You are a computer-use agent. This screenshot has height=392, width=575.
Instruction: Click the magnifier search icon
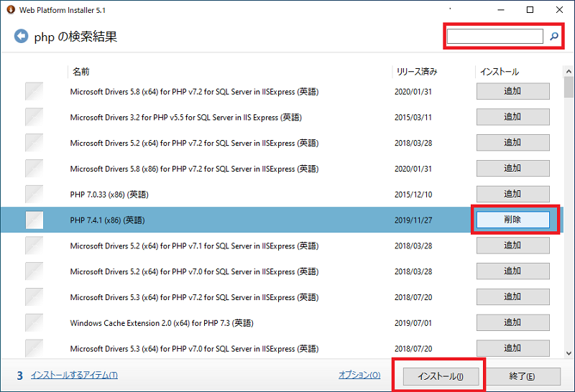click(553, 36)
